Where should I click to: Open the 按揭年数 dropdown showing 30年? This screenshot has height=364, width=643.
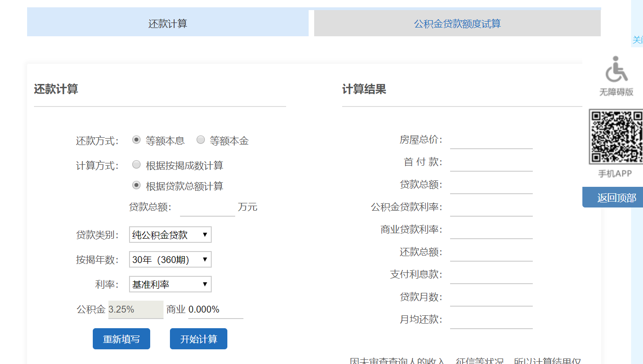(x=170, y=259)
